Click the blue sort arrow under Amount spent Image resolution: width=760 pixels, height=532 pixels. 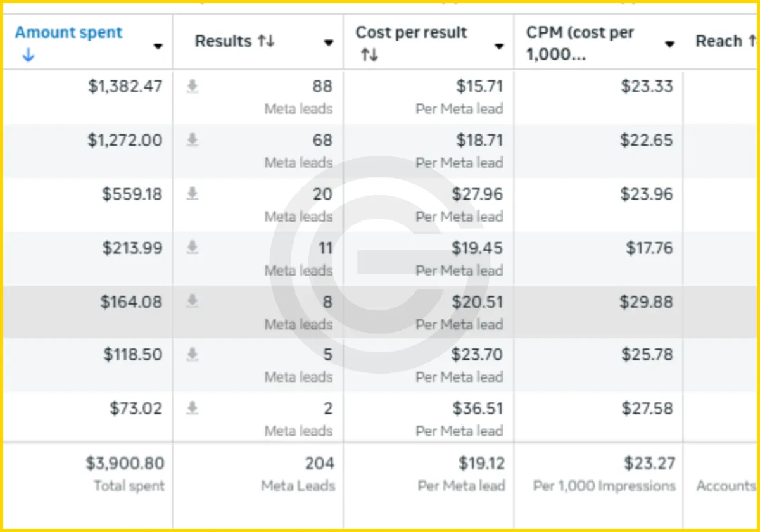[27, 56]
